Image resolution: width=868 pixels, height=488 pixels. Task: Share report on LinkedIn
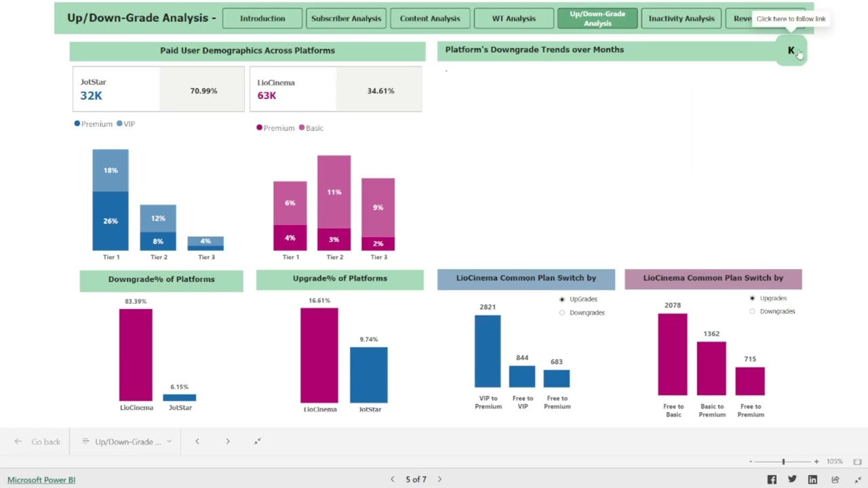coord(812,479)
